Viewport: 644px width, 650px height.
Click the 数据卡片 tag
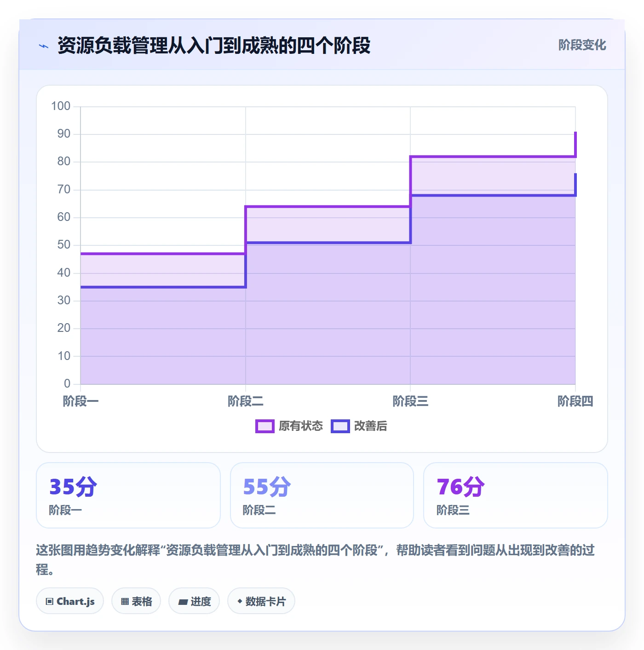coord(261,601)
